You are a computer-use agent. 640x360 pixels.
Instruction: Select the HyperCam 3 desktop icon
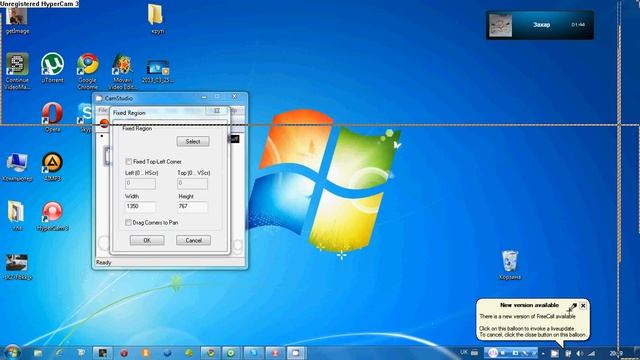52,216
